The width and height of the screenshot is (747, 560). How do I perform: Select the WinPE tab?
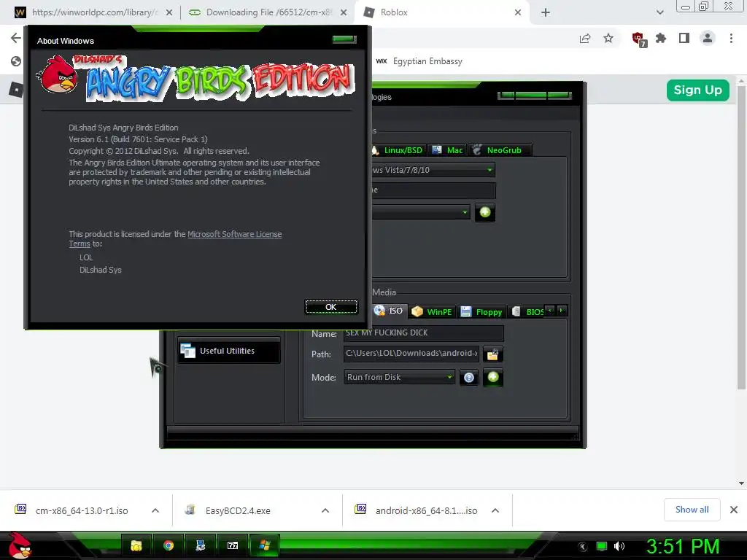click(432, 312)
